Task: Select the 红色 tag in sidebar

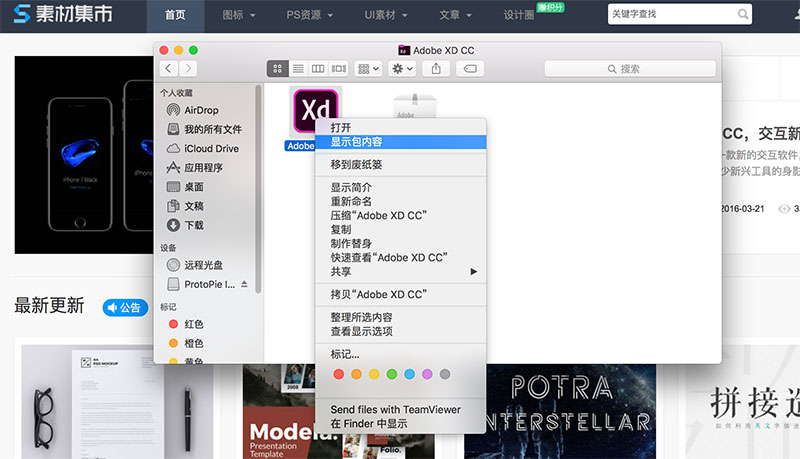Action: [x=186, y=324]
